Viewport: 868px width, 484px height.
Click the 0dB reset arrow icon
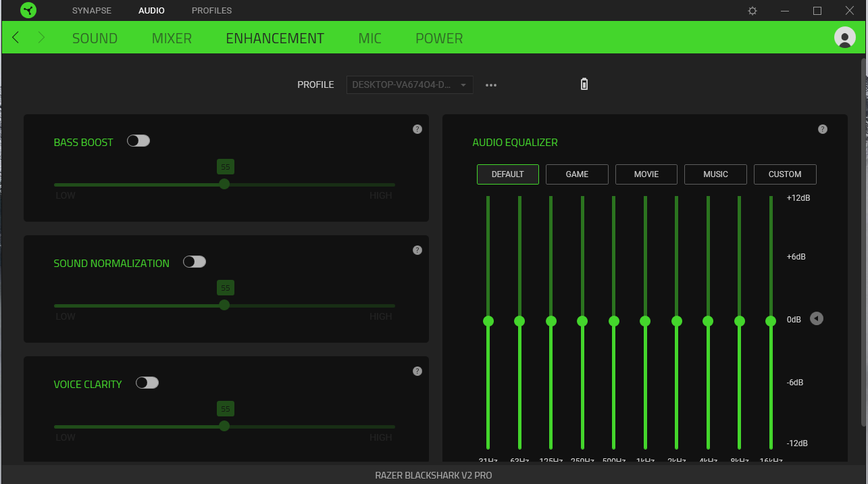817,318
